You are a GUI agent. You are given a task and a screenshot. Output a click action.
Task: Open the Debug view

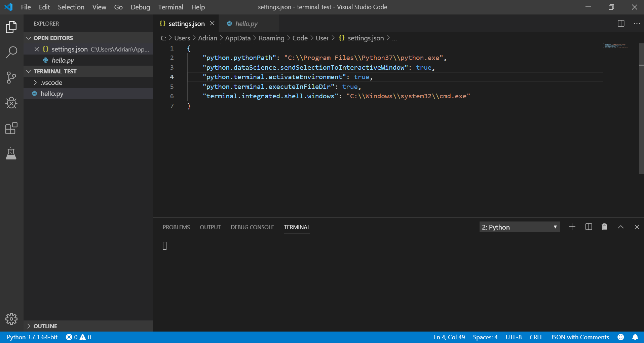pyautogui.click(x=11, y=103)
